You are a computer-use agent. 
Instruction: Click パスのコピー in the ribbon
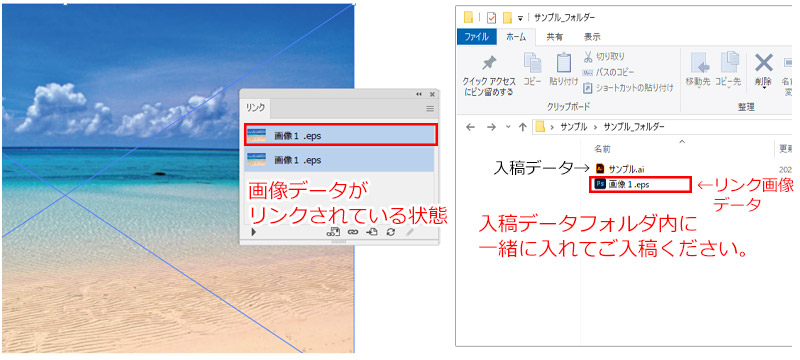click(x=609, y=72)
